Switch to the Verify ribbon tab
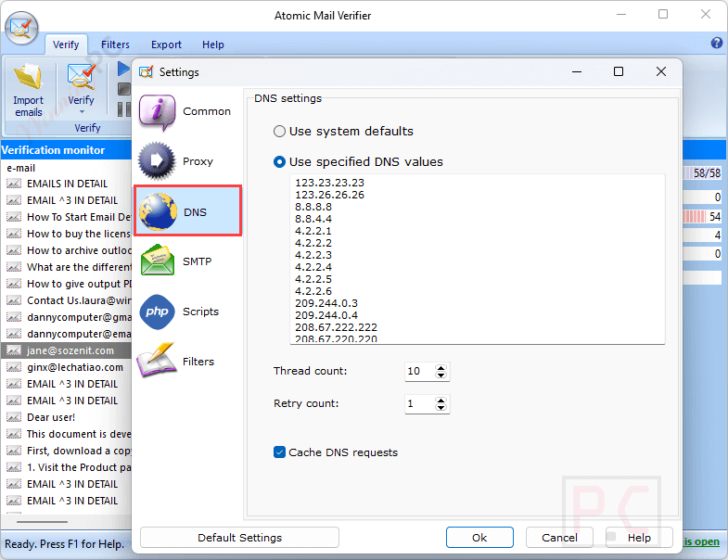Screen dimensions: 728x560 coord(66,45)
